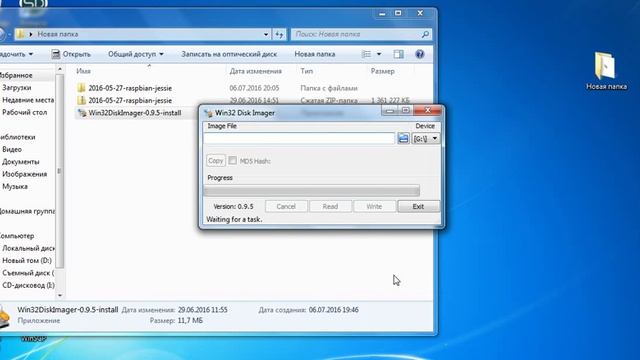Click the Cancel button
The width and height of the screenshot is (640, 360).
click(286, 207)
